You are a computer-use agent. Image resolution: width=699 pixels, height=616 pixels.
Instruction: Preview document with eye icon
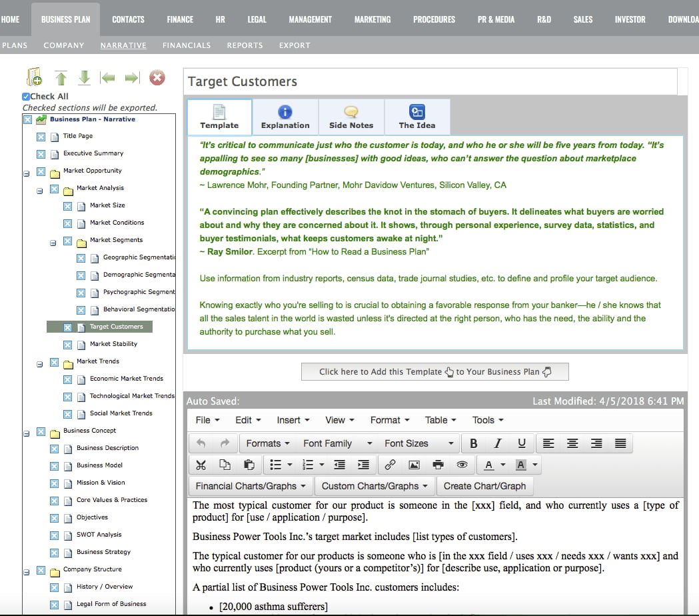(462, 465)
